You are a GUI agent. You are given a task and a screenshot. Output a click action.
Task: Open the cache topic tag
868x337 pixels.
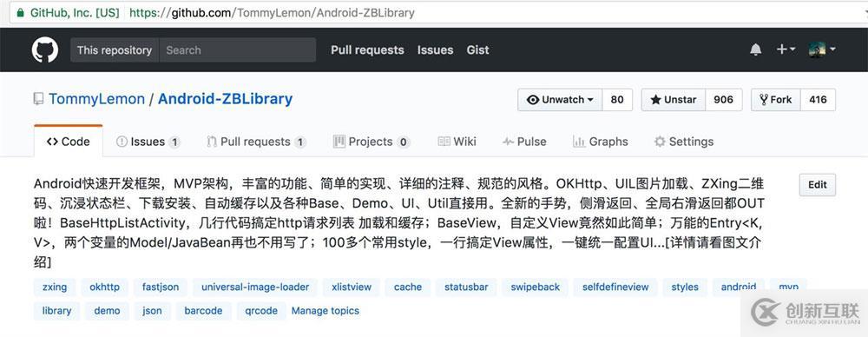click(408, 287)
